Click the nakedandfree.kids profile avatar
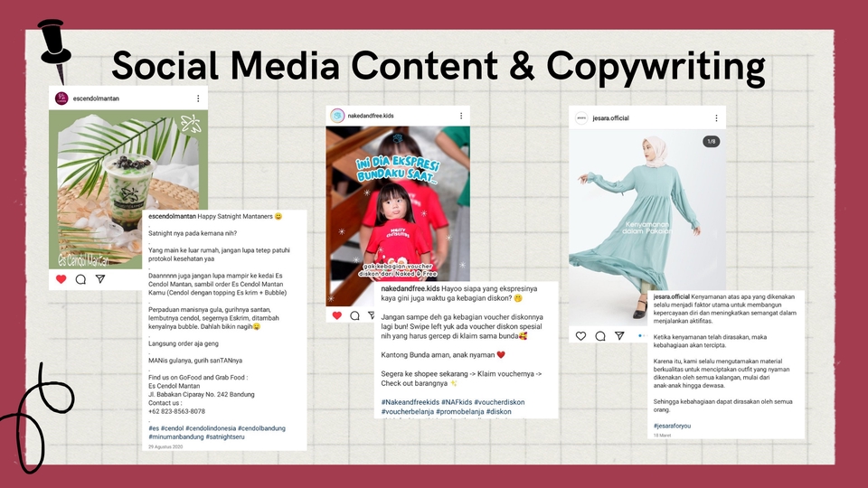 [x=337, y=116]
